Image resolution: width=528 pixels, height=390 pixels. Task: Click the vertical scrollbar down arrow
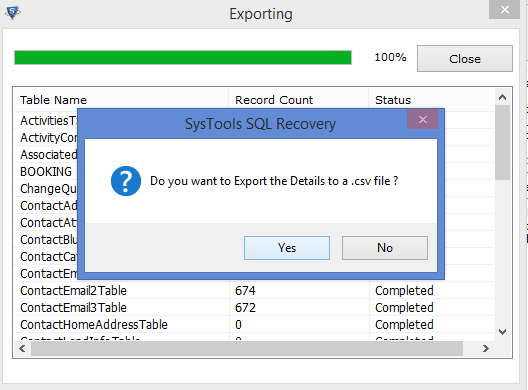(x=502, y=332)
